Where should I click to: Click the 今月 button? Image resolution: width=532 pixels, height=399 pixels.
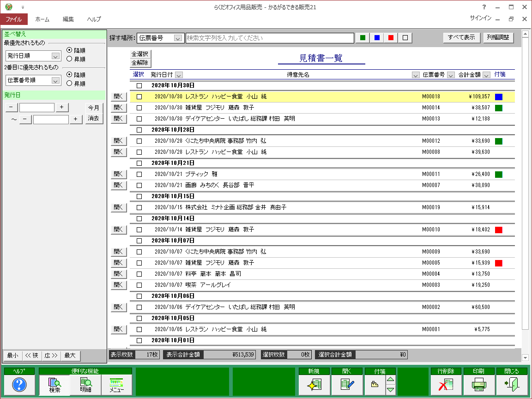[x=94, y=108]
